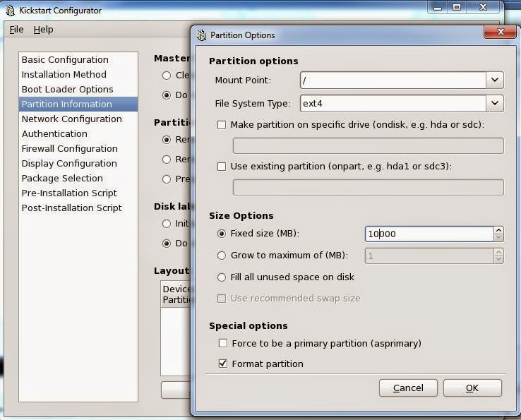Select Basic Configuration in the sidebar
The width and height of the screenshot is (521, 420).
point(78,60)
